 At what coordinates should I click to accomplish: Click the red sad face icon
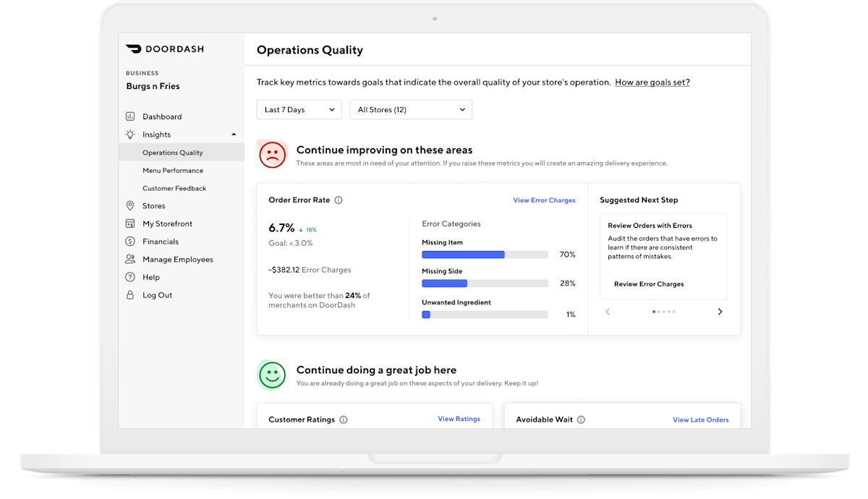(x=273, y=154)
